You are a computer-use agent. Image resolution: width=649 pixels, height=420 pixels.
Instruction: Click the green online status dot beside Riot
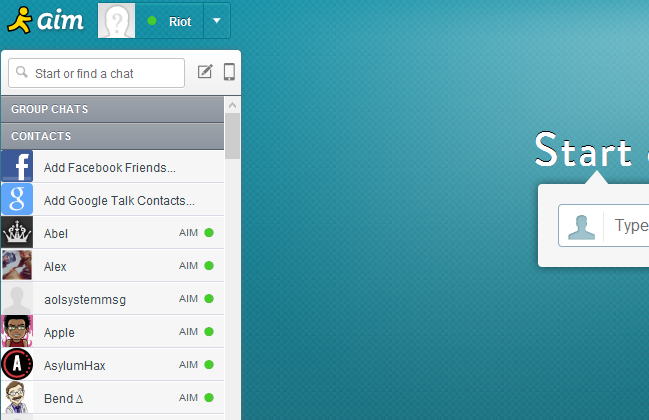click(152, 21)
